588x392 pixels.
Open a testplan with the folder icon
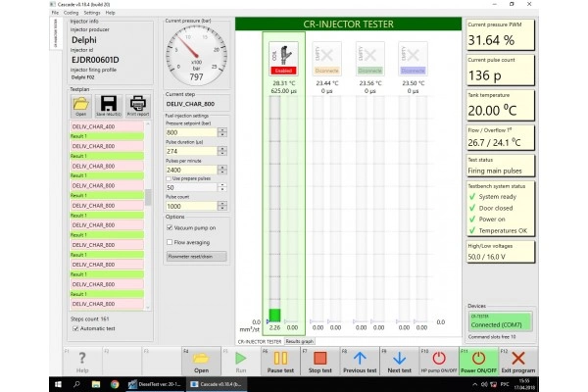pos(80,106)
